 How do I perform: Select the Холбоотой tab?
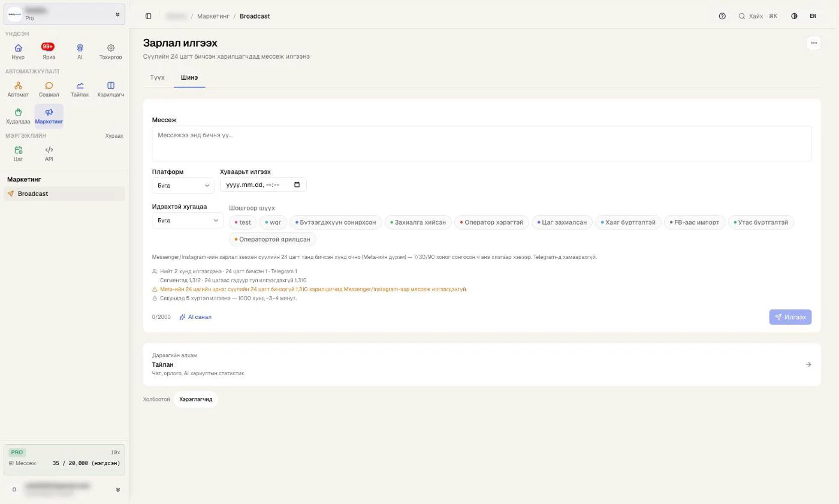(x=156, y=399)
